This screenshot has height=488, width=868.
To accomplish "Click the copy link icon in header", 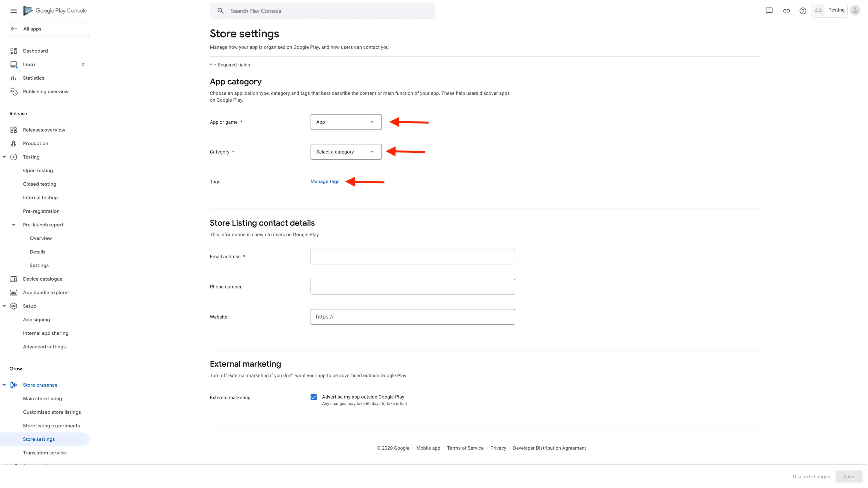I will [x=786, y=11].
